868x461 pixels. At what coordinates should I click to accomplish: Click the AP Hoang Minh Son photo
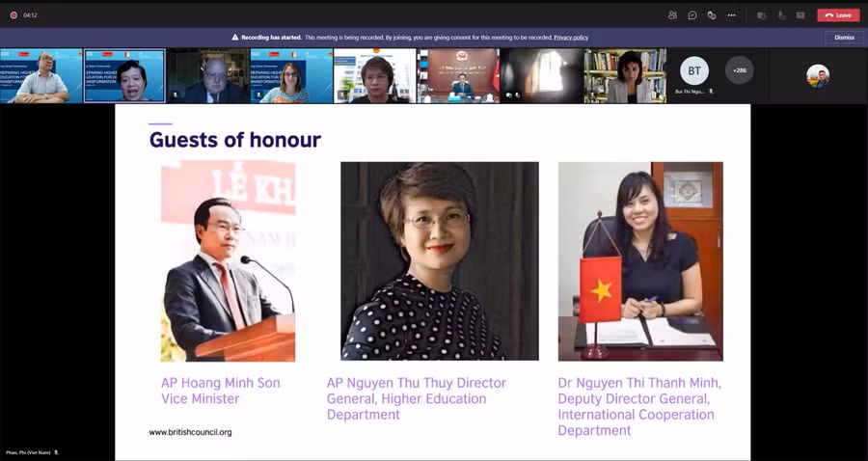228,261
